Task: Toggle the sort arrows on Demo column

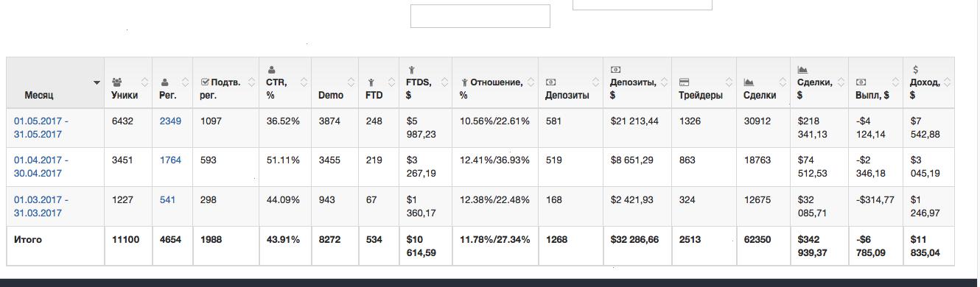Action: pos(351,82)
